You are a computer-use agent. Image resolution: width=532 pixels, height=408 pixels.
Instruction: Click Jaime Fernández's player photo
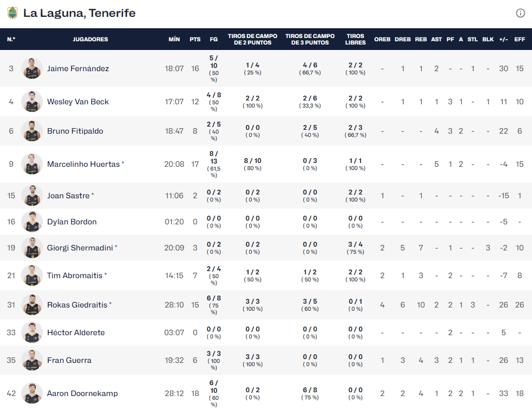tap(32, 68)
